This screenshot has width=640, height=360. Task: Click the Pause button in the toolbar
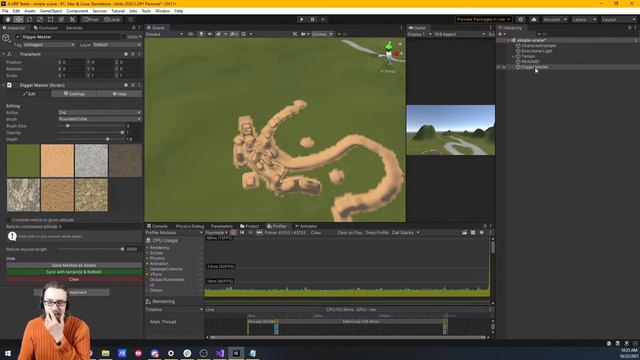pyautogui.click(x=313, y=20)
